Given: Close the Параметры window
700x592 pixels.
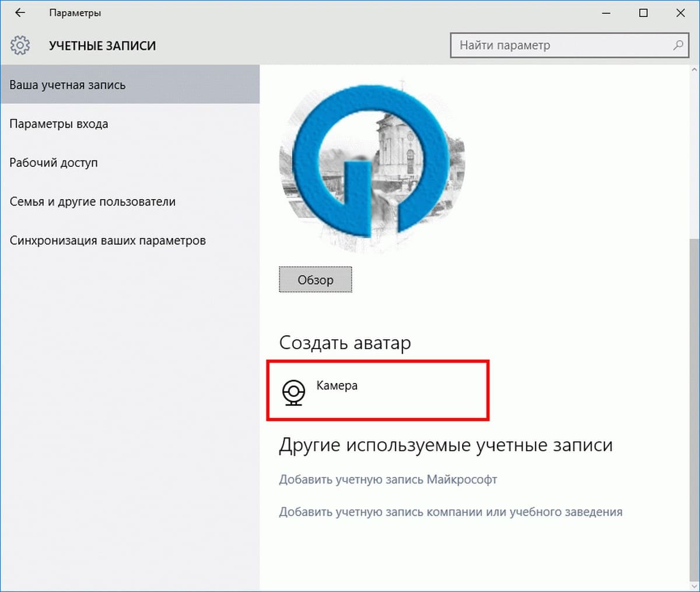Looking at the screenshot, I should [x=680, y=13].
